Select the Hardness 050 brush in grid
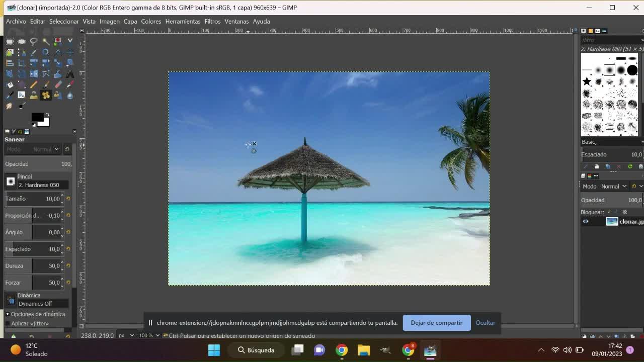Image resolution: width=644 pixels, height=362 pixels. (x=609, y=70)
